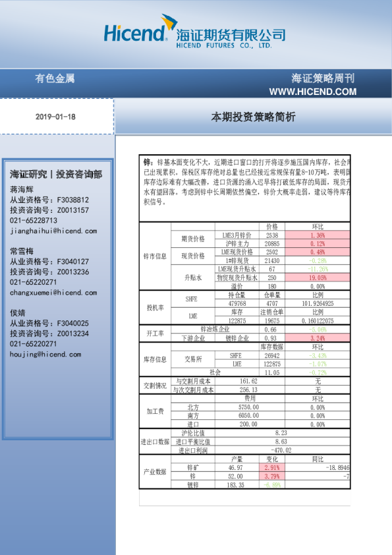This screenshot has width=392, height=555.
Task: Click the consulting number Z0013236 line
Action: (x=49, y=272)
